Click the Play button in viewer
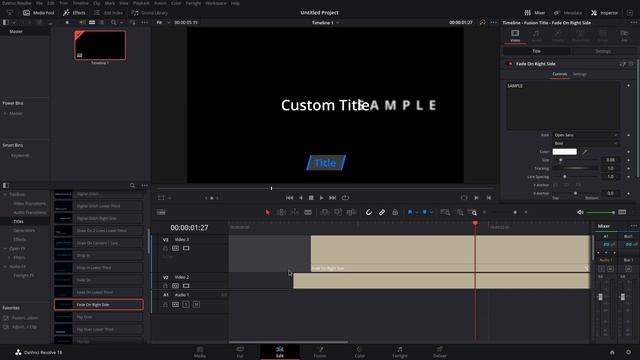 point(322,198)
